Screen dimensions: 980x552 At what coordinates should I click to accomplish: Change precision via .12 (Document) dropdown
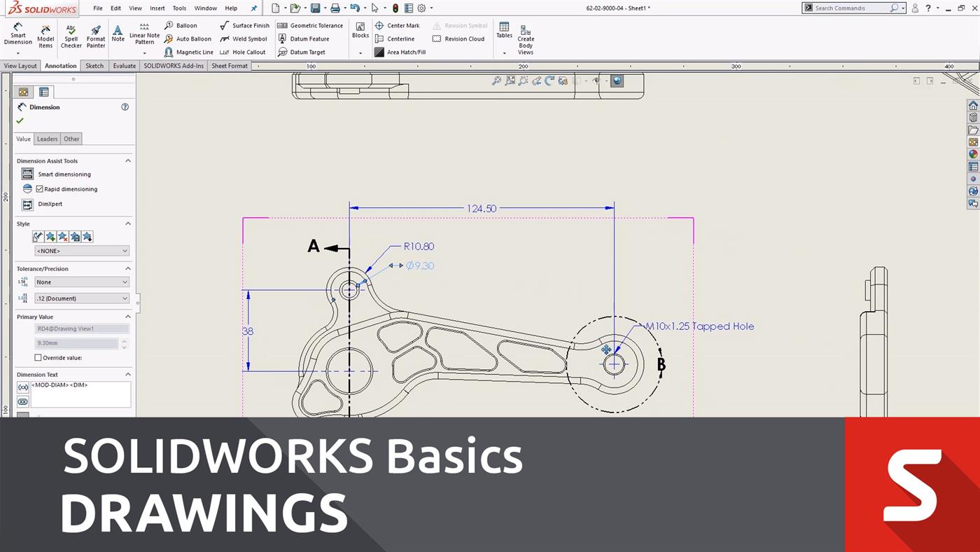pos(81,298)
